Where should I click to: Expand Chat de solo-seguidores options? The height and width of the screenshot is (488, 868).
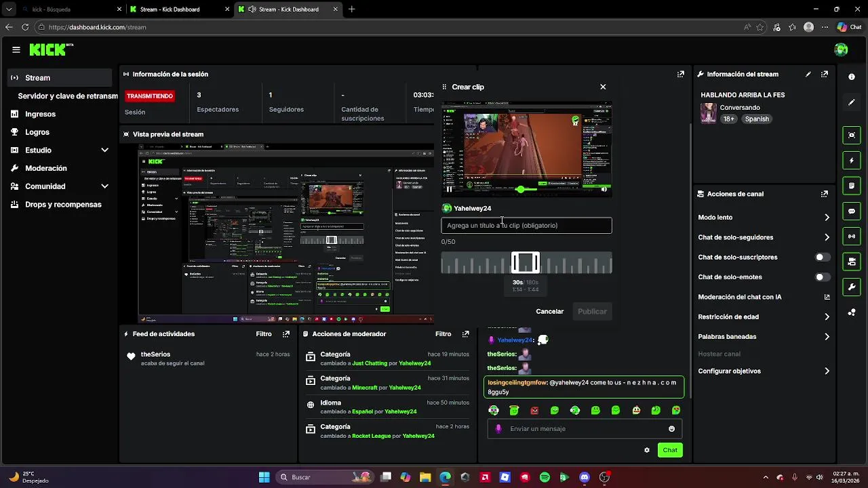click(x=827, y=237)
